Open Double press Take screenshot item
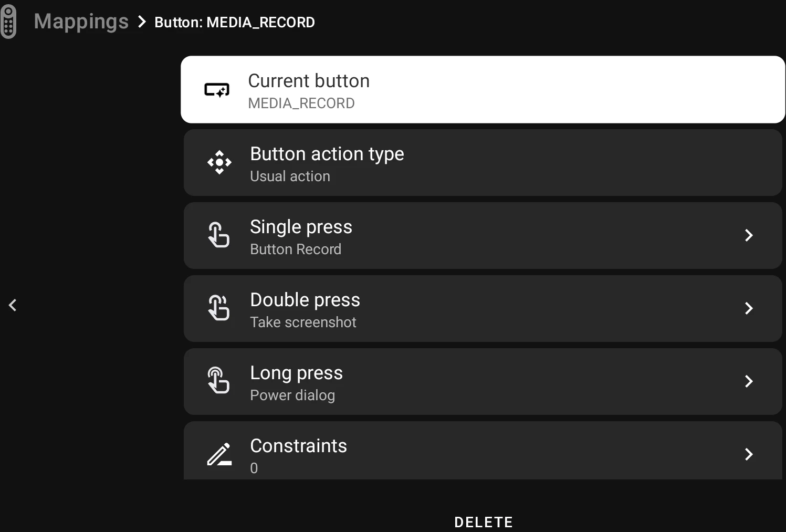The image size is (786, 532). (x=483, y=309)
